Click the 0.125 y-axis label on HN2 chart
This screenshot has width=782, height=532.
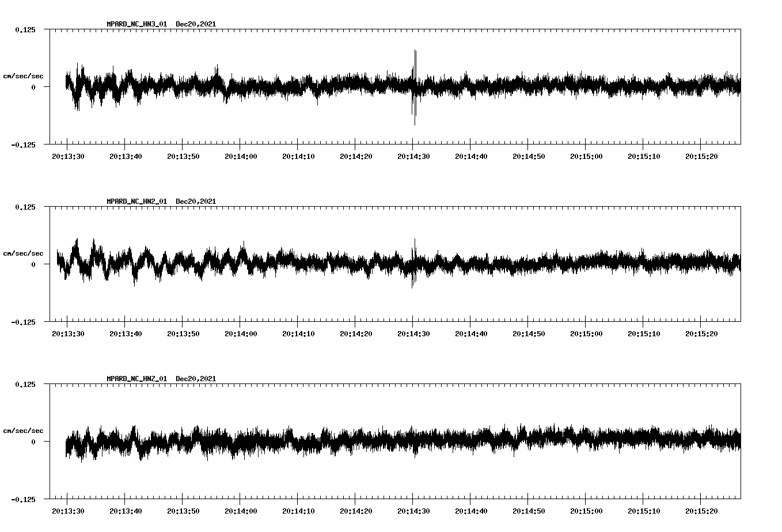click(25, 207)
